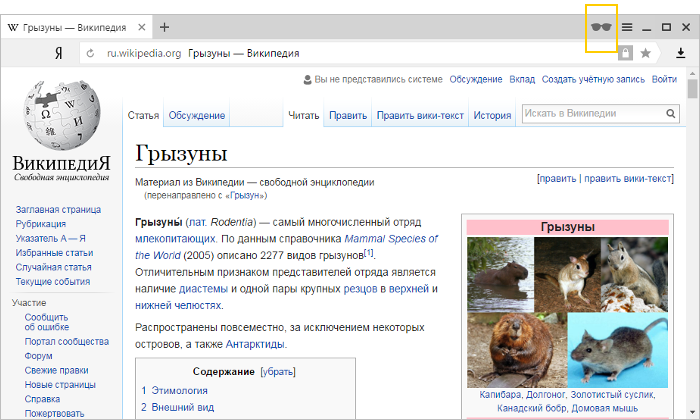Reload the page with the refresh icon
Screen dimensions: 700x420
pos(90,54)
